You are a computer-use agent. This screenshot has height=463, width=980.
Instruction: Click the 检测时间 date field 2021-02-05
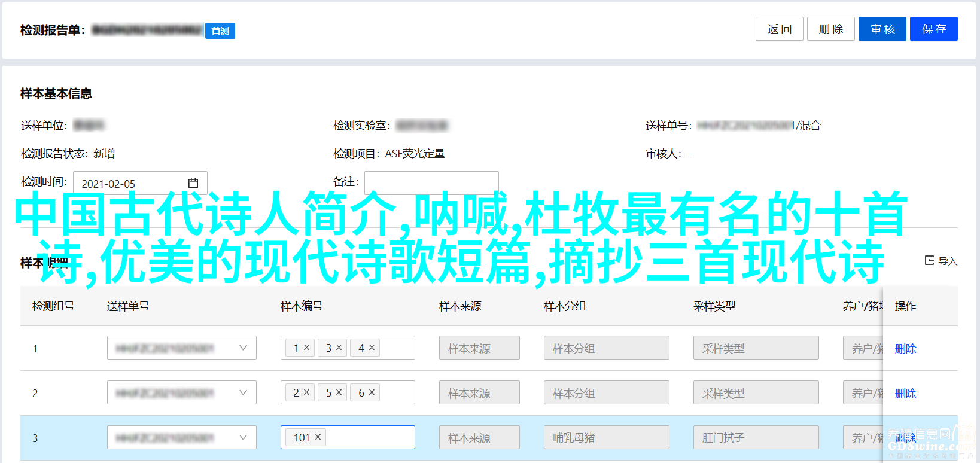coord(140,183)
